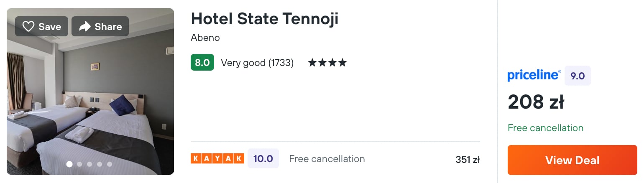This screenshot has width=644, height=183.
Task: Click the KAYAK 10.0 score badge
Action: [263, 159]
